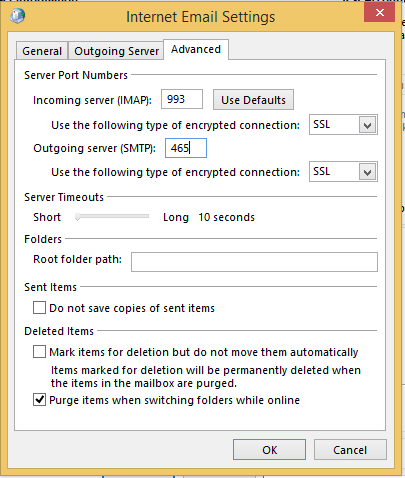Click the 'Server Timeouts' section heading
The width and height of the screenshot is (405, 478).
click(x=64, y=197)
